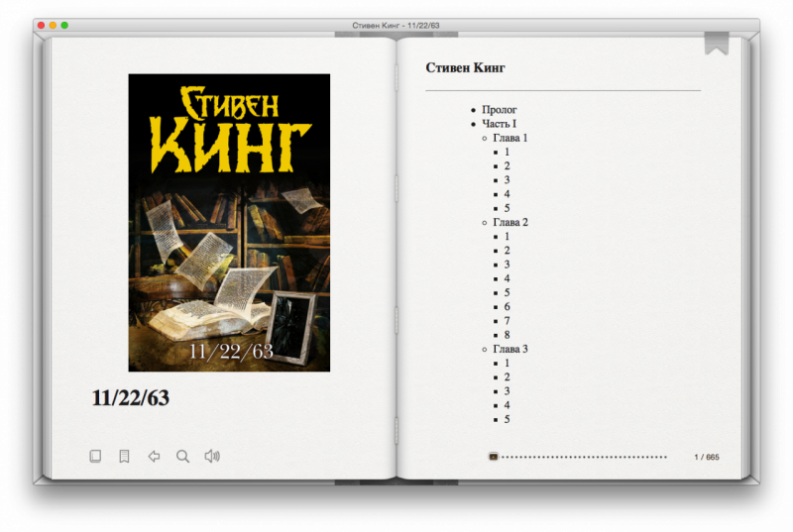
Task: Open search with the magnifier icon
Action: [183, 457]
